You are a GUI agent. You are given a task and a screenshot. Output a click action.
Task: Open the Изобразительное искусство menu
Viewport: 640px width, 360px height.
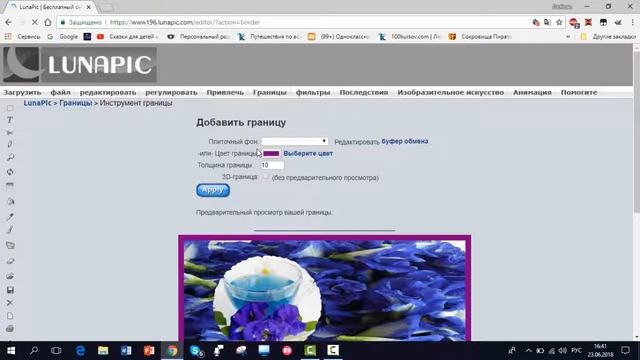tap(451, 92)
